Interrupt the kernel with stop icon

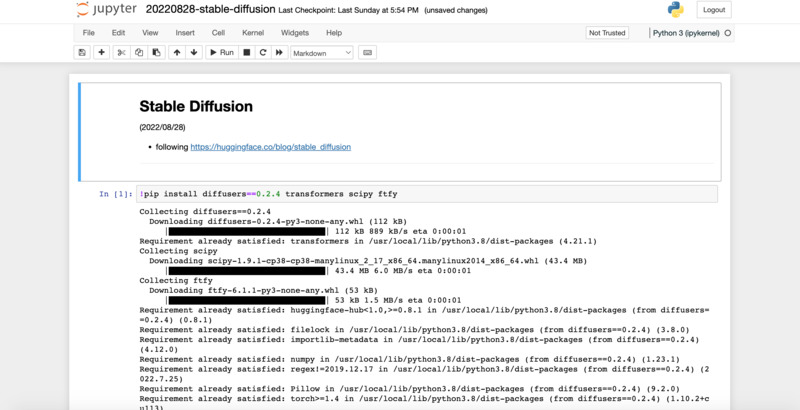click(247, 52)
